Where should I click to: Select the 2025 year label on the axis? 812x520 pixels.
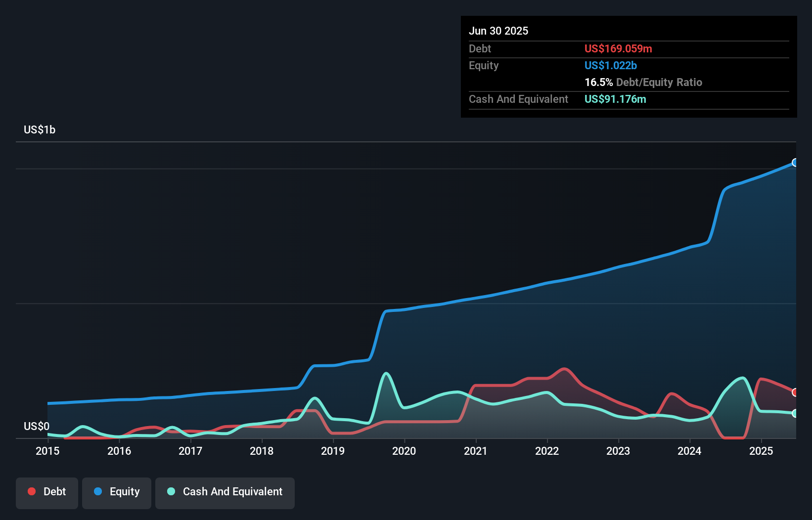click(x=761, y=451)
